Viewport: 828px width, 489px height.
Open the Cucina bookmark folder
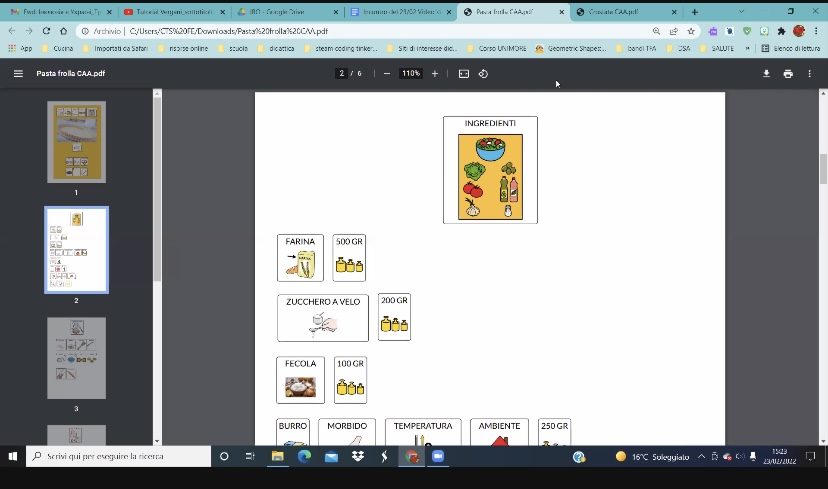tap(58, 48)
